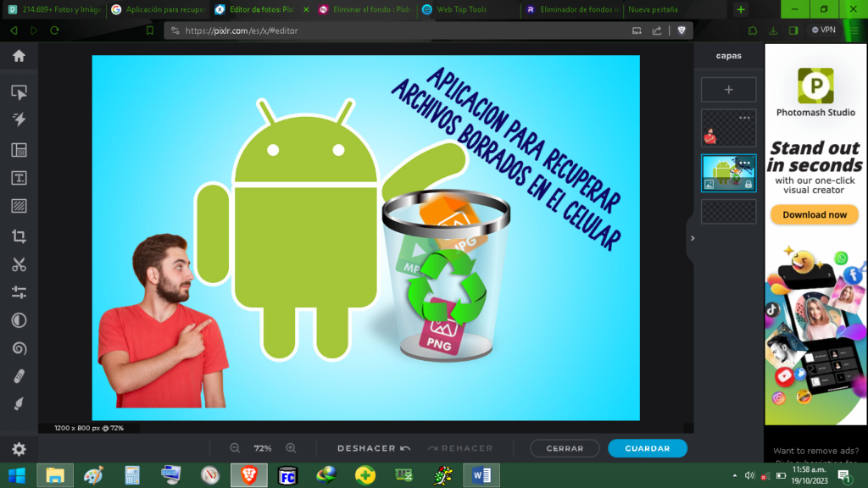Open File Explorer from taskbar
This screenshot has height=488, width=868.
click(55, 475)
